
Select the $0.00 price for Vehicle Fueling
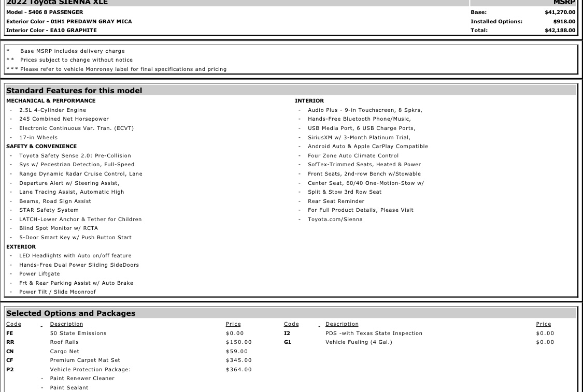tap(545, 342)
